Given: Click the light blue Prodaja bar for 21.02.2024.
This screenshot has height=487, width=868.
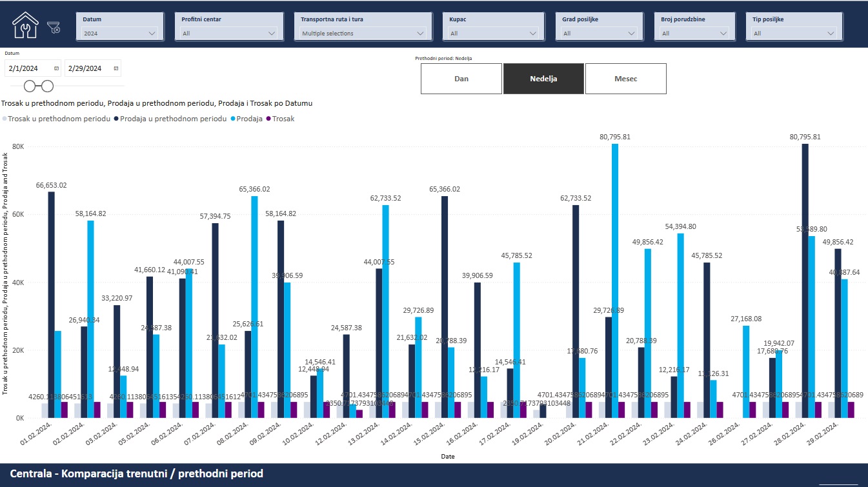Looking at the screenshot, I should coord(615,281).
